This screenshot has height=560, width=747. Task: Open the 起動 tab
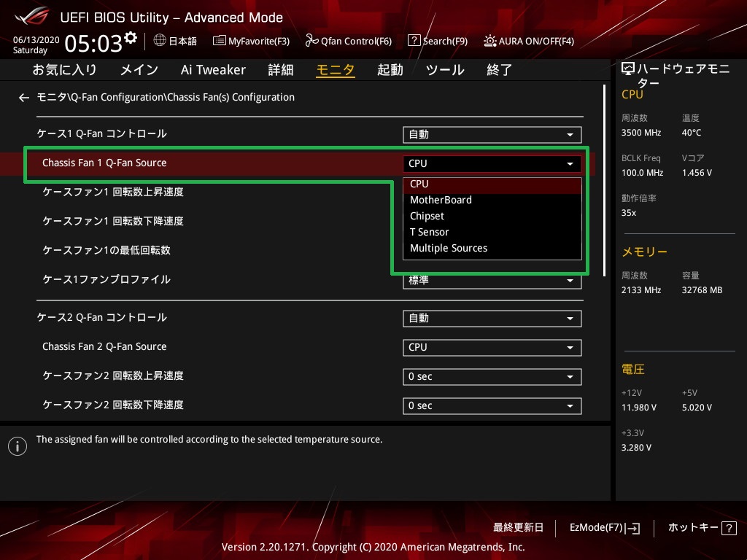click(x=390, y=70)
